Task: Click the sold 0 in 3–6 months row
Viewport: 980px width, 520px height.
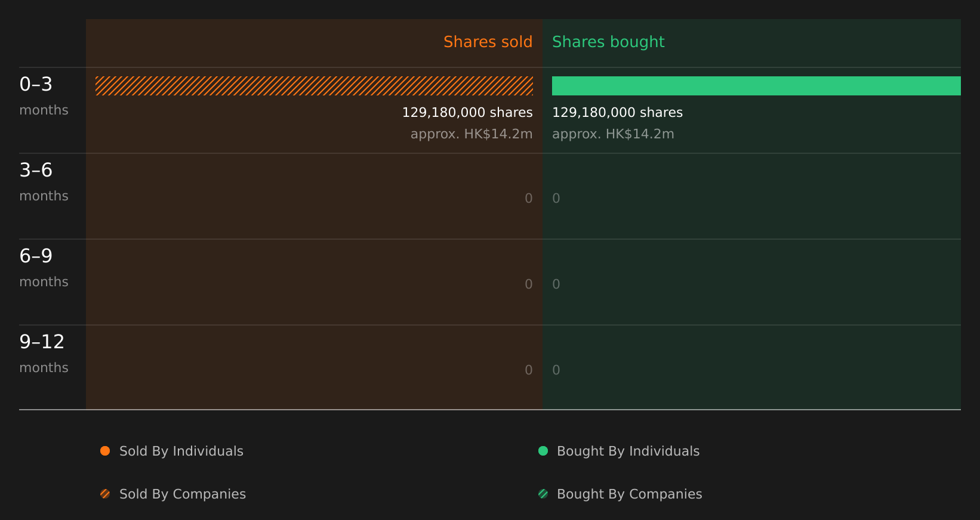Action: [x=529, y=199]
